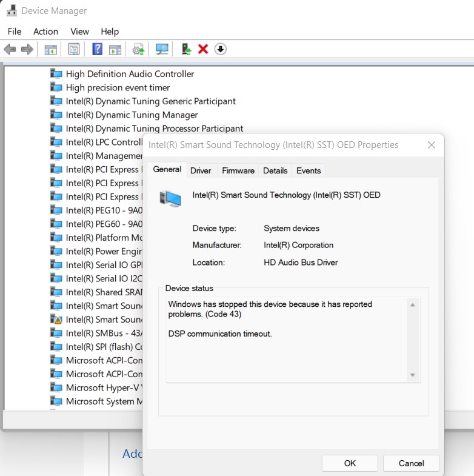Select Intel Smart Sound entry with warning
This screenshot has height=476, width=474.
pos(104,320)
